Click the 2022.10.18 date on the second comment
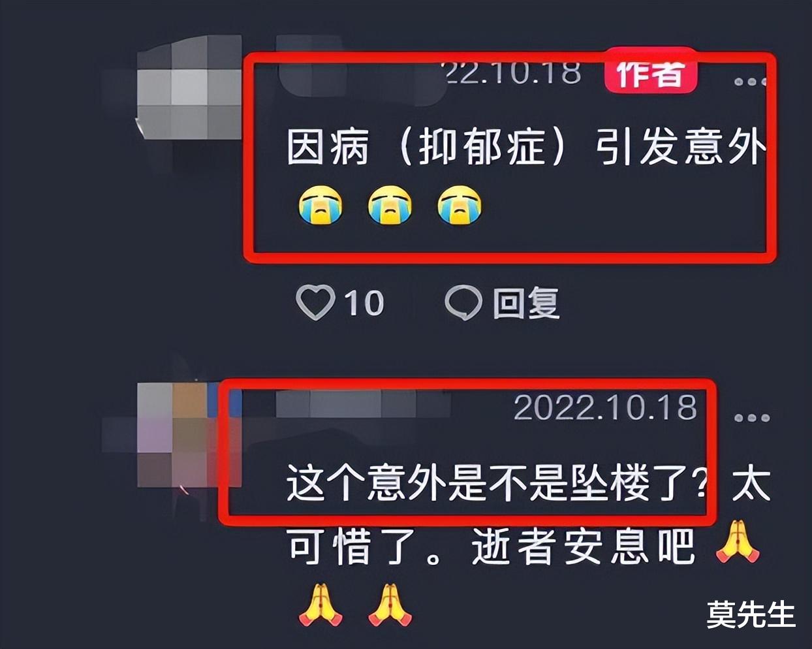This screenshot has height=649, width=812. point(605,408)
